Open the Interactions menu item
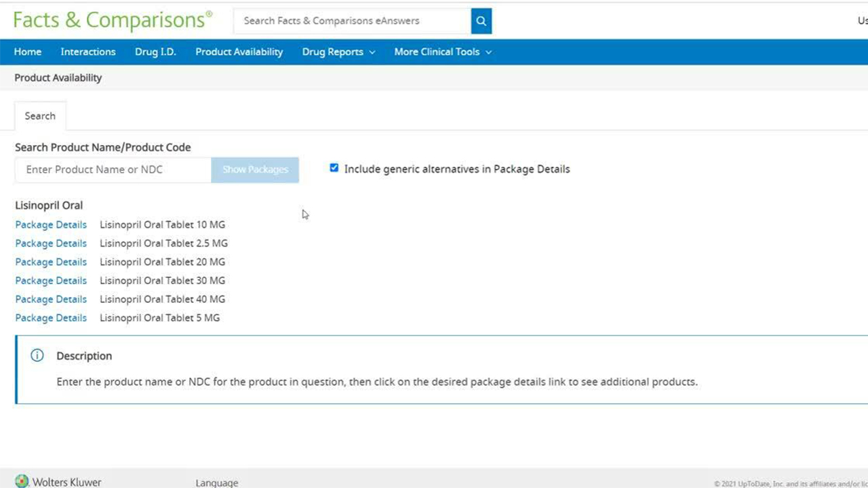Image resolution: width=868 pixels, height=488 pixels. point(88,52)
